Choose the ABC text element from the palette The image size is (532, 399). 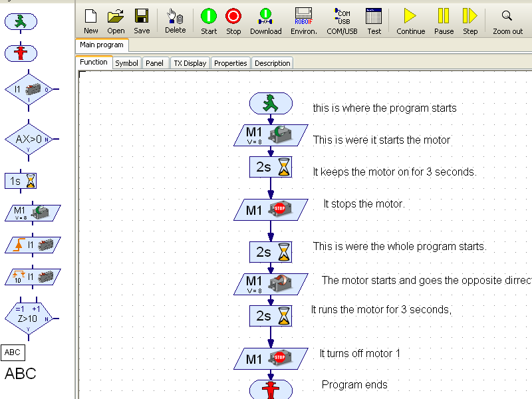tap(13, 352)
